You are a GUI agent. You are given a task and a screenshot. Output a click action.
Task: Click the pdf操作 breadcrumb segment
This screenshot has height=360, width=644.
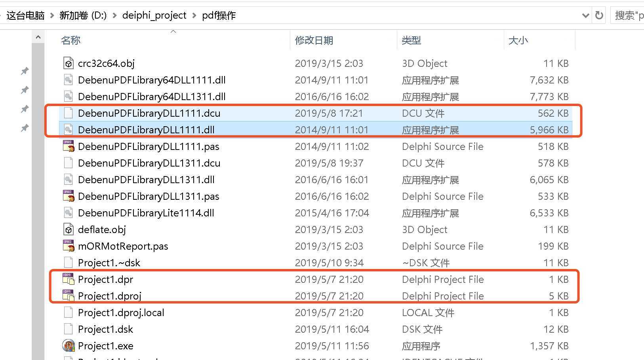[219, 15]
